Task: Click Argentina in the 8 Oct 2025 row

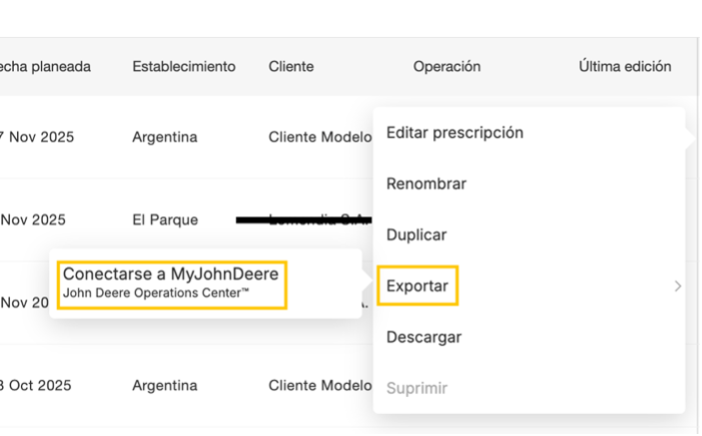Action: (165, 386)
